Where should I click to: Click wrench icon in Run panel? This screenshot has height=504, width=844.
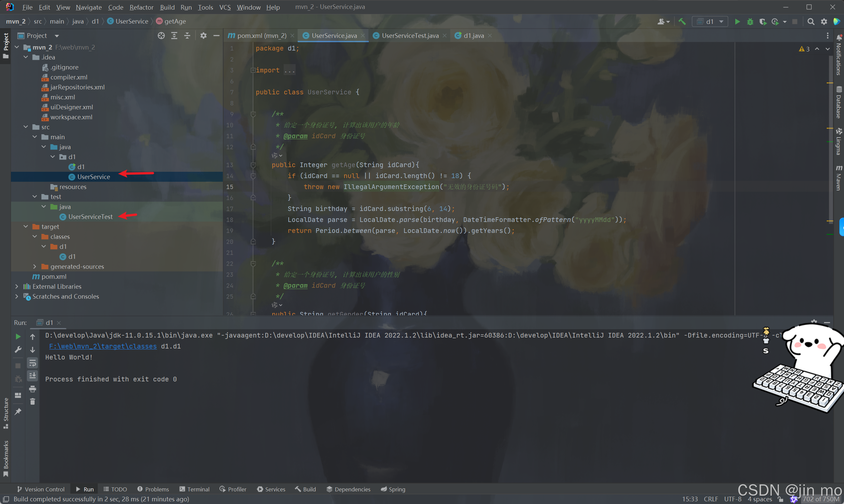point(18,350)
